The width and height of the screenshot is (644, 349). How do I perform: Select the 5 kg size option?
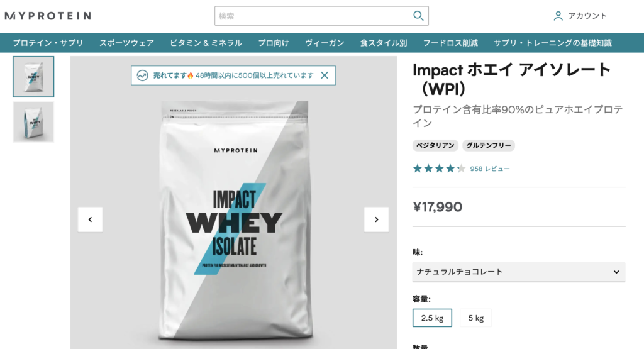click(475, 318)
